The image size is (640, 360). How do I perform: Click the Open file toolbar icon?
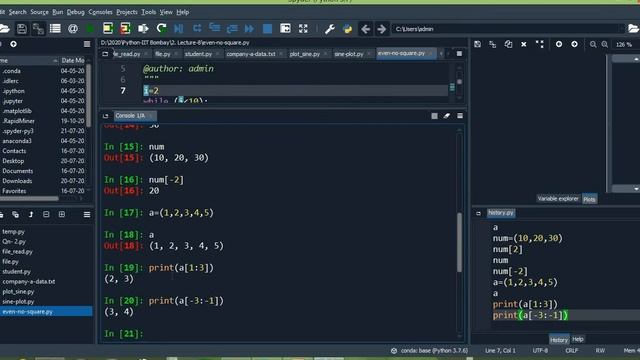4,29
